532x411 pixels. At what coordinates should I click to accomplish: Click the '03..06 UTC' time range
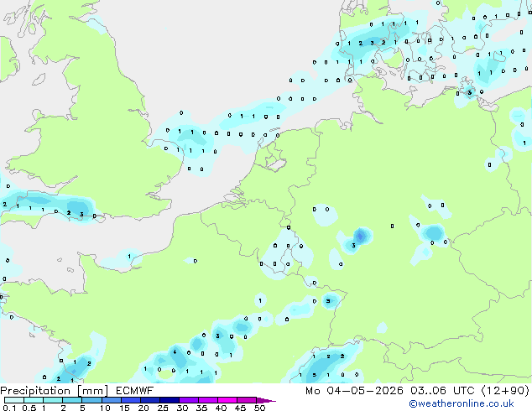click(x=442, y=391)
